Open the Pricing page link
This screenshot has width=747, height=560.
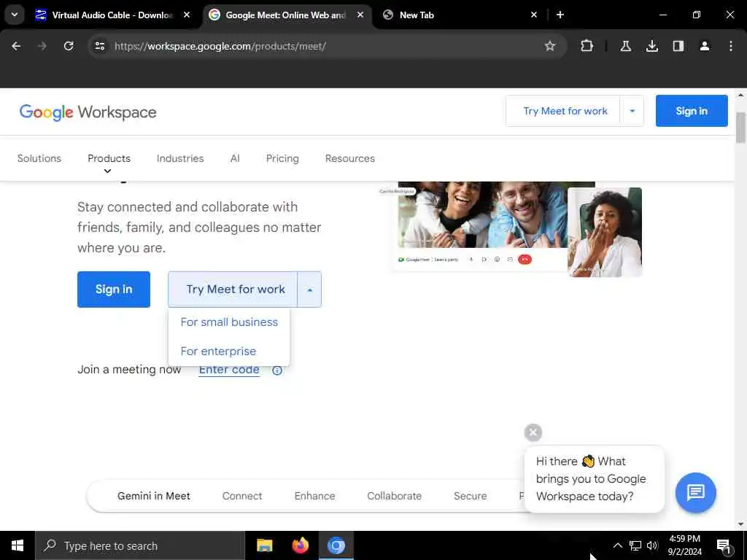(x=282, y=158)
